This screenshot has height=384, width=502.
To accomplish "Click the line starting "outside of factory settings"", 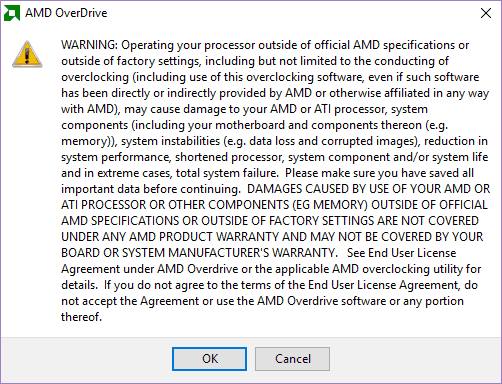I will (x=255, y=61).
